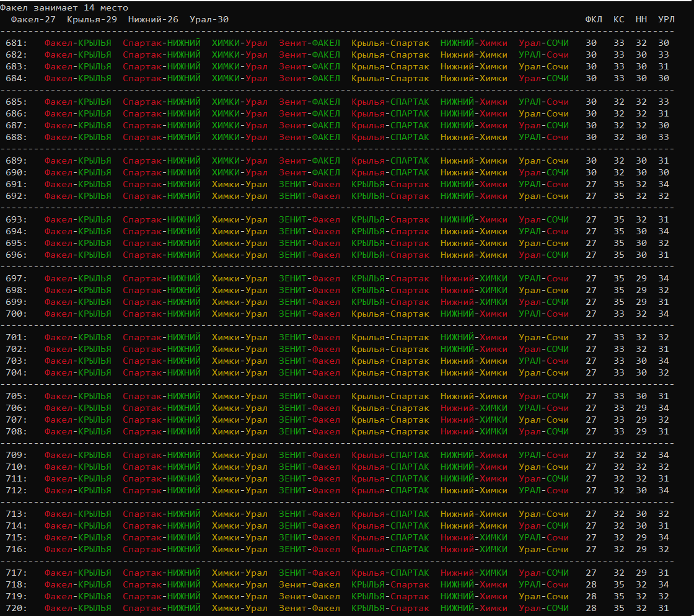
Task: Click 'КРЫЛЬЯ-Спартак' in row 693
Action: tap(390, 219)
